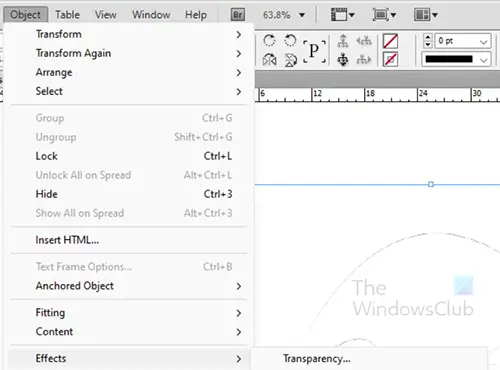This screenshot has height=370, width=500.
Task: Click the Select Content icon
Action: click(x=343, y=60)
